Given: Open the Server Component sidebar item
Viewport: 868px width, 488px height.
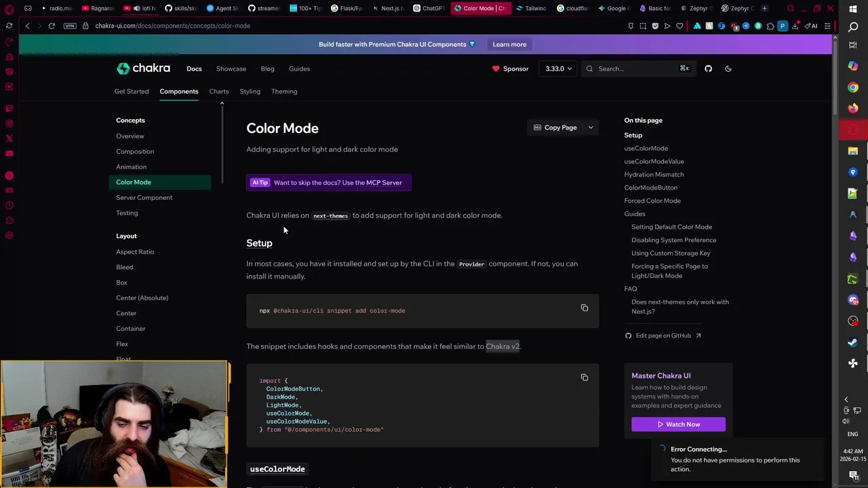Looking at the screenshot, I should 144,198.
